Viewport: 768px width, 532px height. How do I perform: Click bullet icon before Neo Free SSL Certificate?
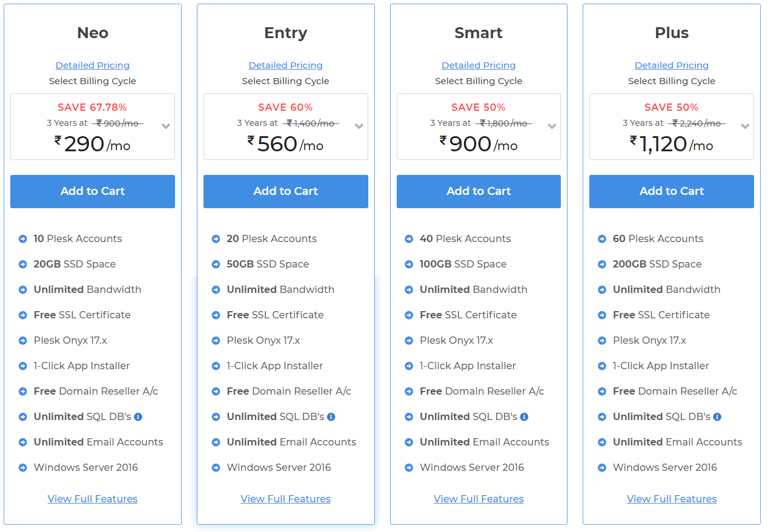[23, 315]
